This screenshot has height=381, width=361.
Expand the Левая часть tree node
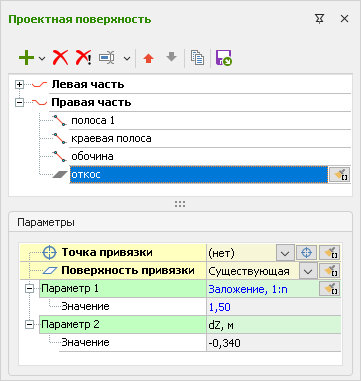(x=19, y=85)
